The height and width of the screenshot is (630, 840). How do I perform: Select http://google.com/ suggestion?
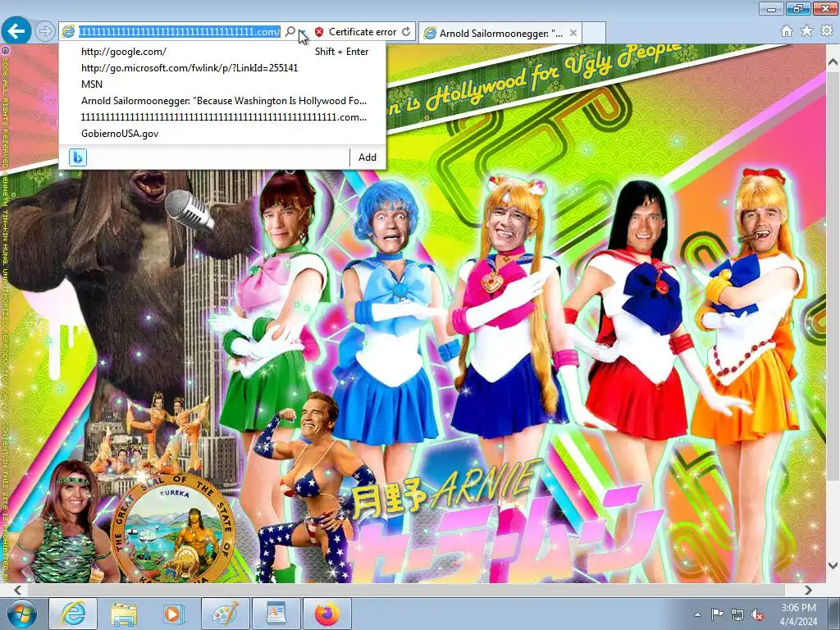[222, 52]
